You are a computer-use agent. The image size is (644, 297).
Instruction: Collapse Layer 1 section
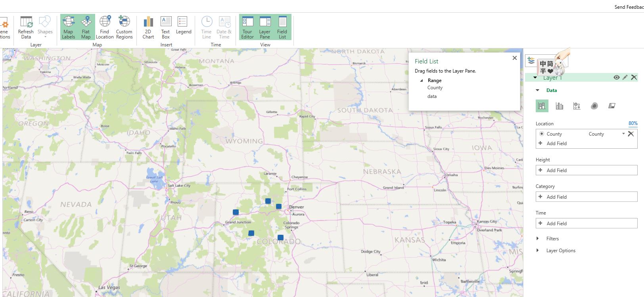535,78
